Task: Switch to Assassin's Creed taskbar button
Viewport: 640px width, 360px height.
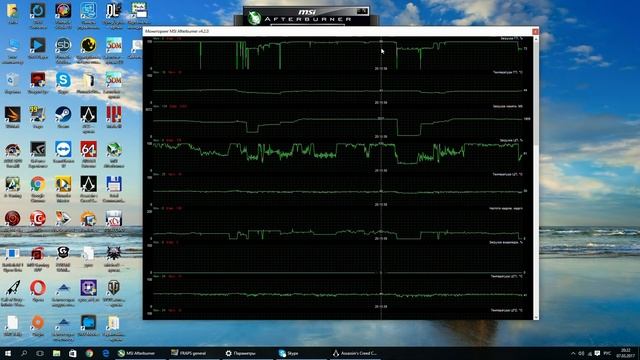Action: click(356, 353)
